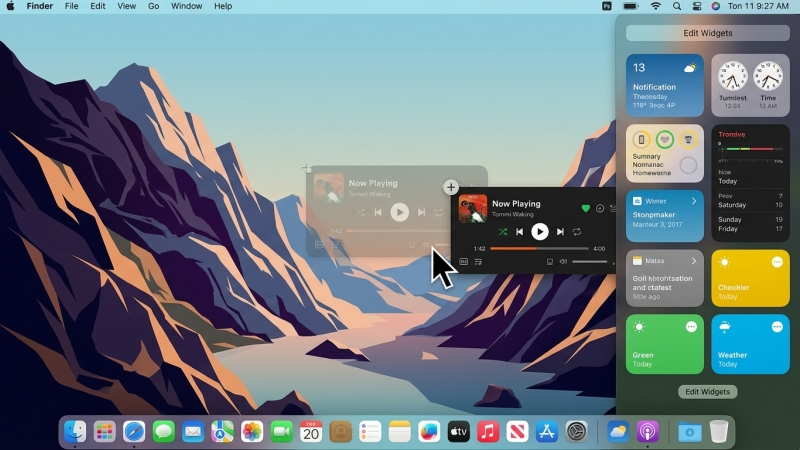Image resolution: width=800 pixels, height=450 pixels.
Task: Open the blue Notification weather widget
Action: (665, 85)
